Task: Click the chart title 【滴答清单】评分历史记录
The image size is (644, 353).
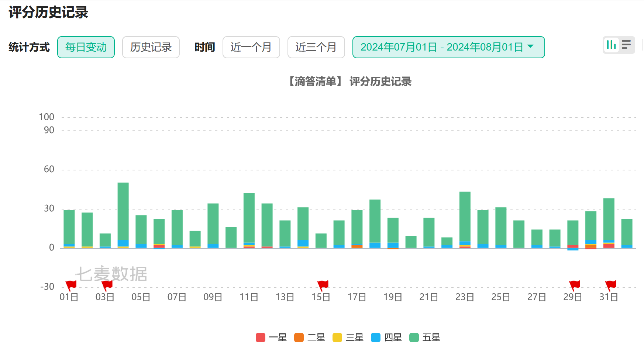Action: tap(349, 82)
